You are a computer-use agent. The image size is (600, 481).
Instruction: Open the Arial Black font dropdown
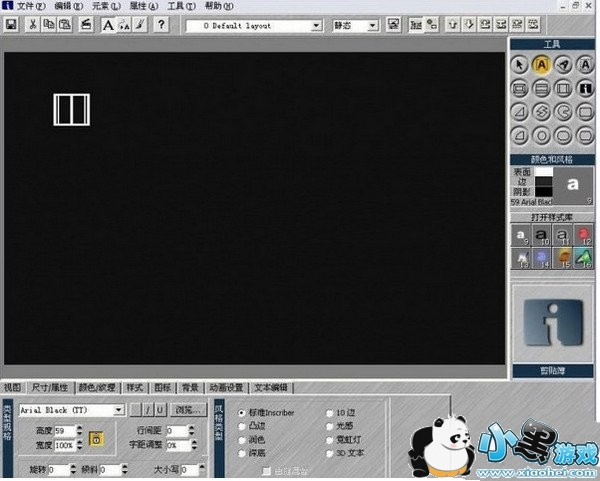119,409
